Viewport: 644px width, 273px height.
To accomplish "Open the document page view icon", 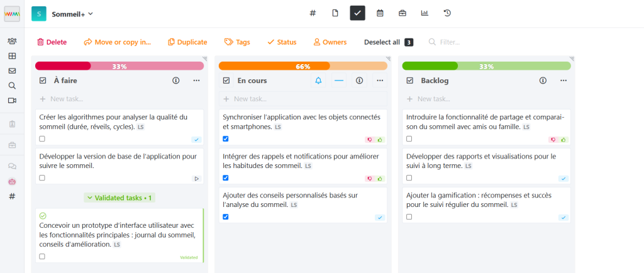I will pos(335,13).
